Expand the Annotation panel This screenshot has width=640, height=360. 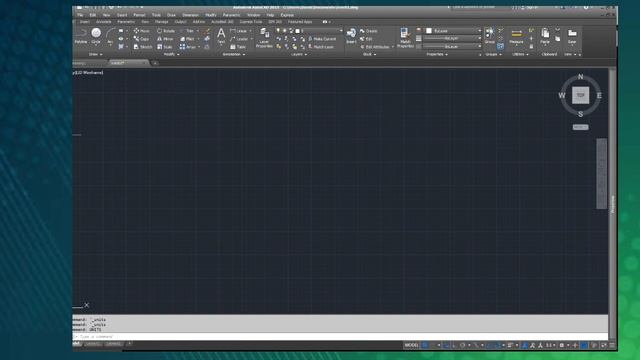click(234, 54)
